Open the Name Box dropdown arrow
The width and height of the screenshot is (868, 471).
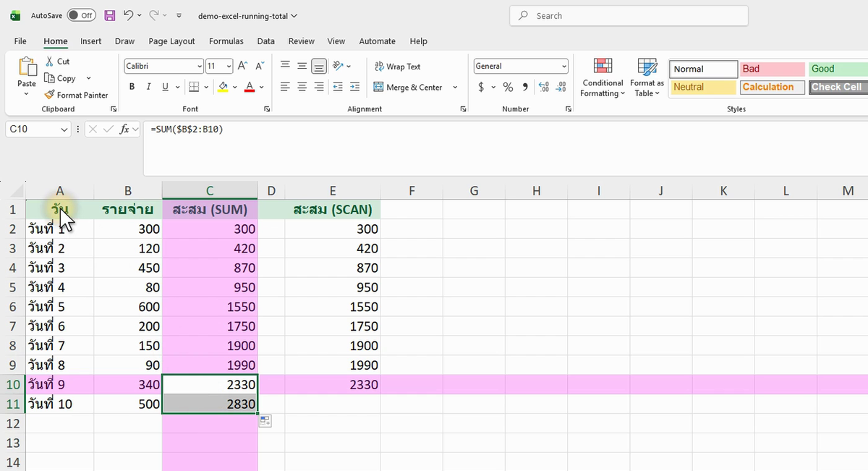tap(65, 130)
